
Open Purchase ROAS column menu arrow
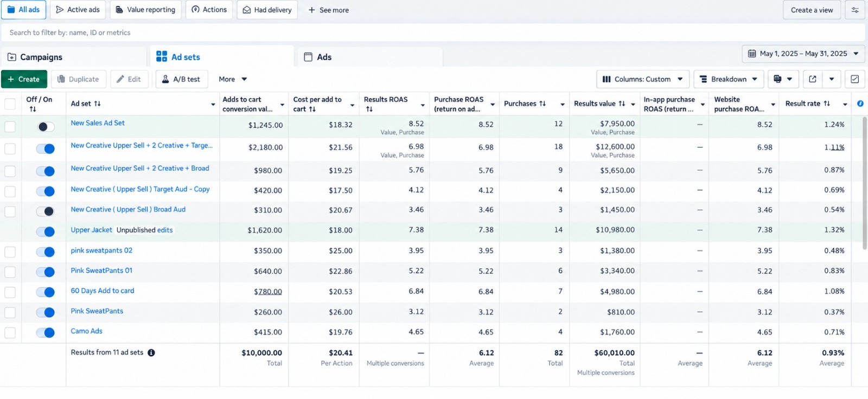(493, 105)
